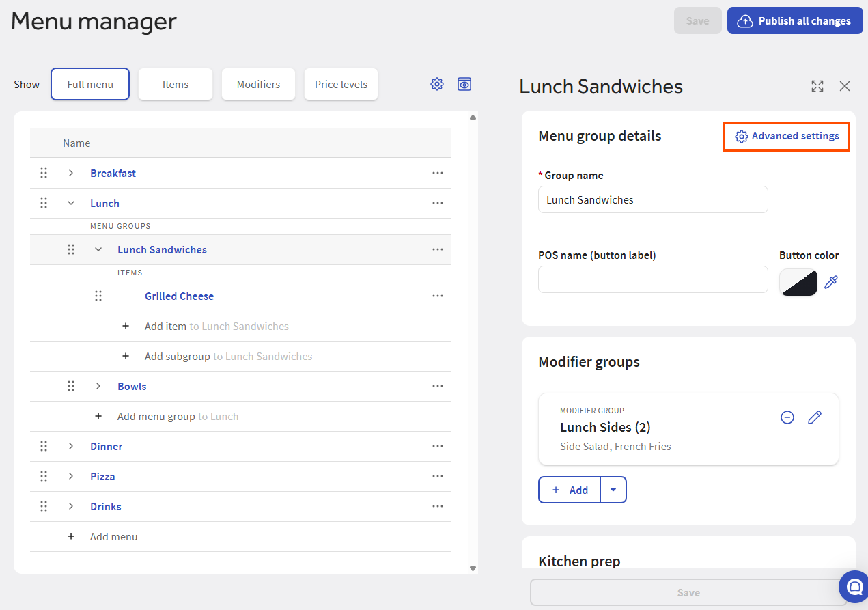Viewport: 868px width, 610px height.
Task: Click Add button under Modifier groups
Action: click(570, 490)
